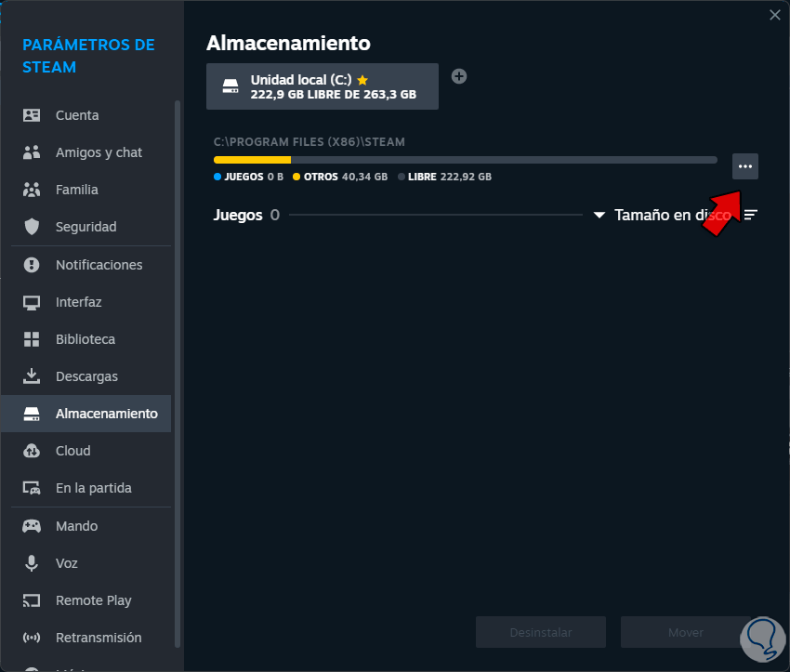
Task: Go to En la partida label
Action: click(x=93, y=488)
